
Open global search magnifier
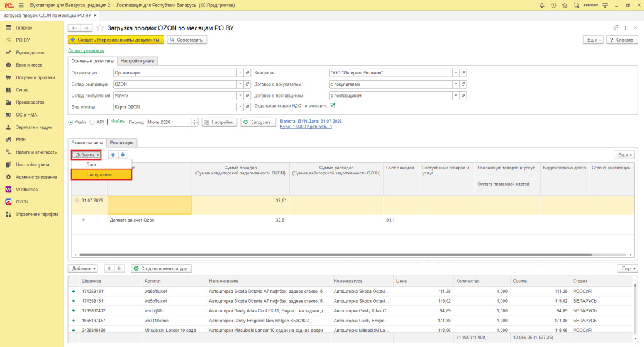tap(576, 5)
